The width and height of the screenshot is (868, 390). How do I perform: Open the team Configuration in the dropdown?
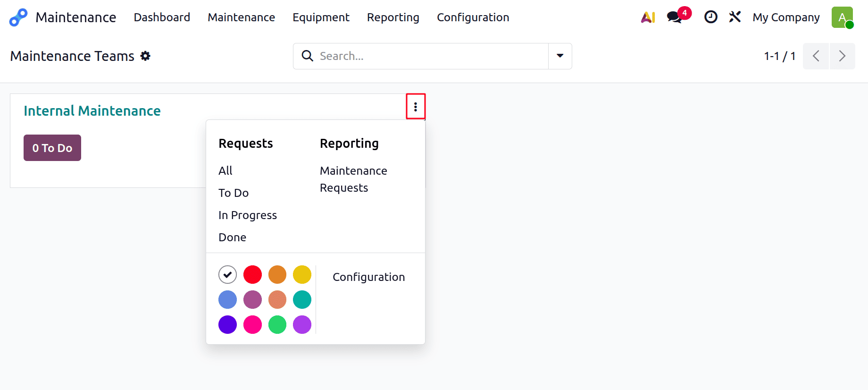[x=368, y=277]
